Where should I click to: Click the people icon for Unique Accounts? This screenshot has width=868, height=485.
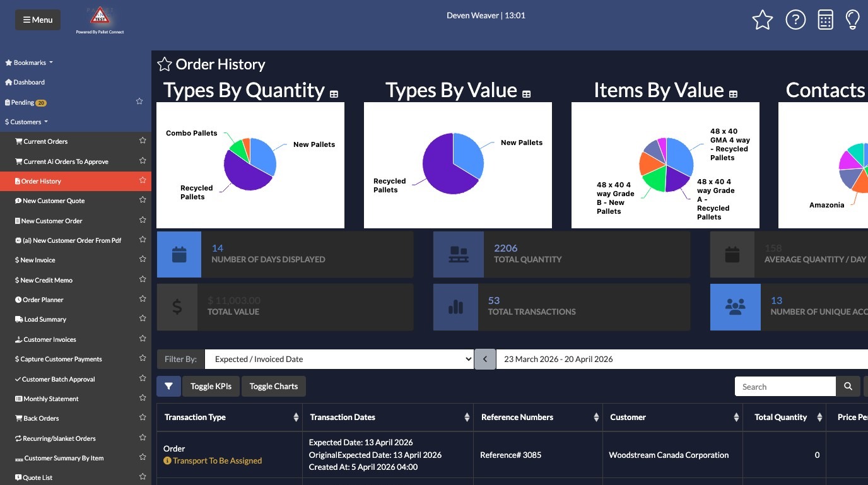click(x=736, y=307)
